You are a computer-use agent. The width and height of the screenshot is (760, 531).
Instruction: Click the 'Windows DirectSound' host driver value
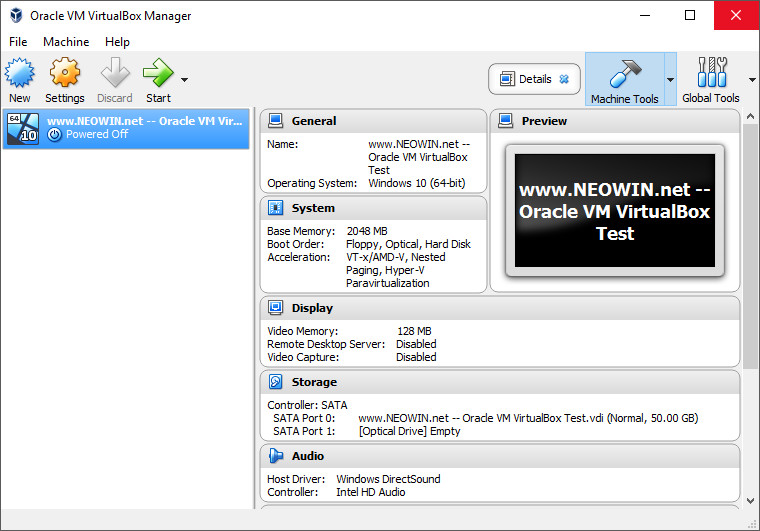[388, 479]
